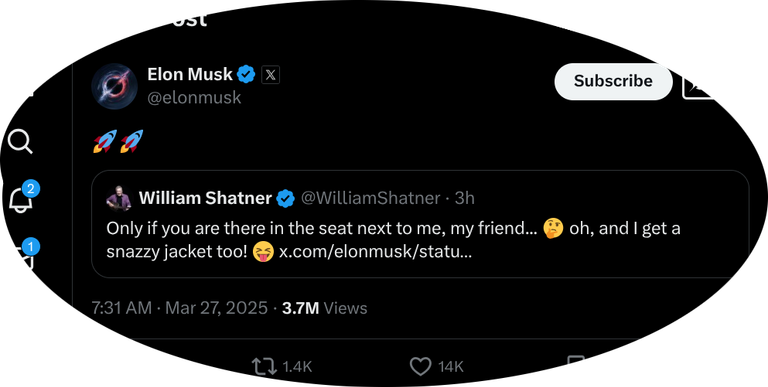This screenshot has width=768, height=387.
Task: Open Notifications bell with 2 badge
Action: pyautogui.click(x=22, y=198)
